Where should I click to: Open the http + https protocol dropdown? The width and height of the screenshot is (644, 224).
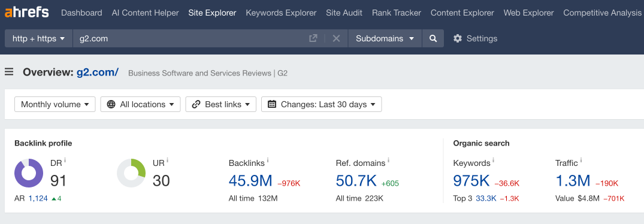(x=38, y=38)
